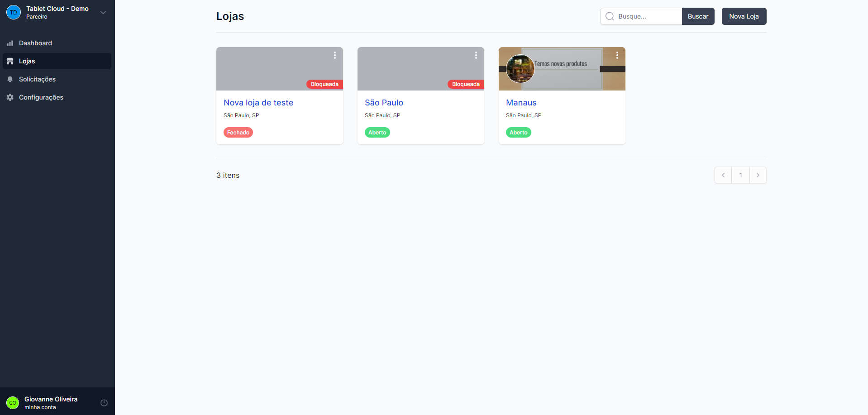Click the magnifier icon in search box
The width and height of the screenshot is (868, 415).
610,16
